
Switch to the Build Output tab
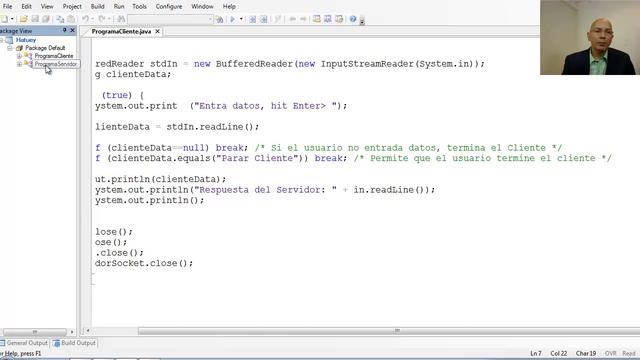pos(74,343)
